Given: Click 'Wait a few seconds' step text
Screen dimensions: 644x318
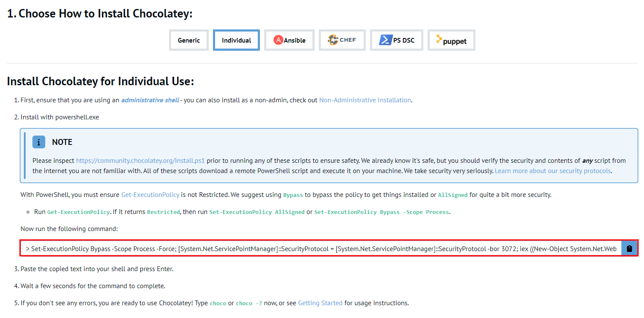Looking at the screenshot, I should pyautogui.click(x=93, y=286).
